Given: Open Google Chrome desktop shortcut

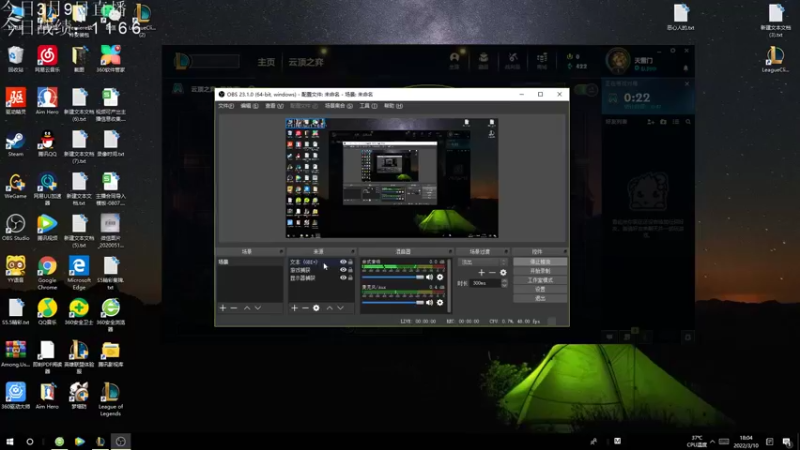Looking at the screenshot, I should 47,273.
